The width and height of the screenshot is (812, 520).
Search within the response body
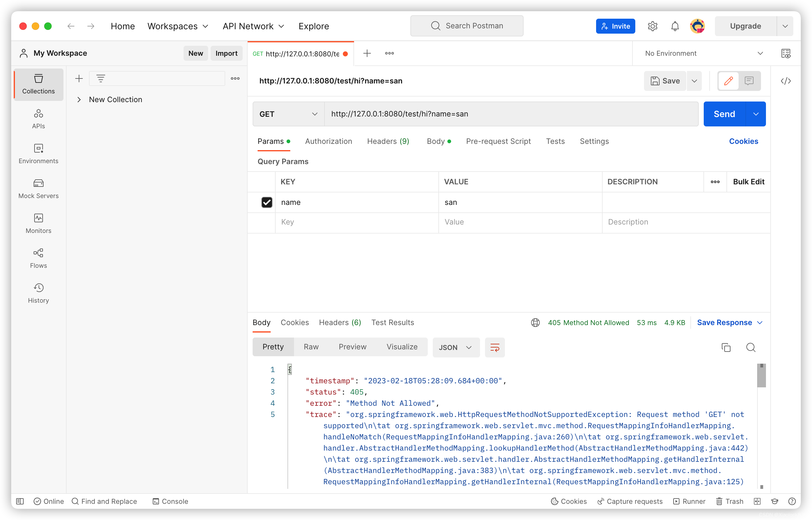(750, 347)
